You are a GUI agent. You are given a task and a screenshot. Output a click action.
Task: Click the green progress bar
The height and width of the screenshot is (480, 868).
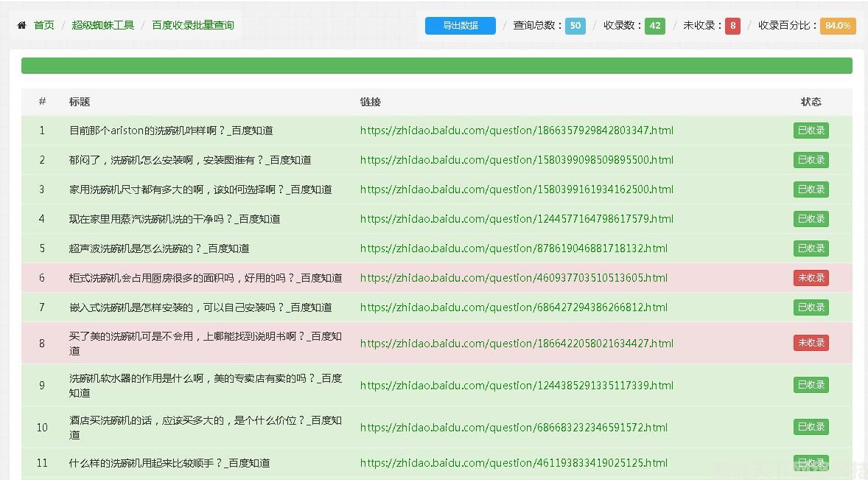click(436, 66)
